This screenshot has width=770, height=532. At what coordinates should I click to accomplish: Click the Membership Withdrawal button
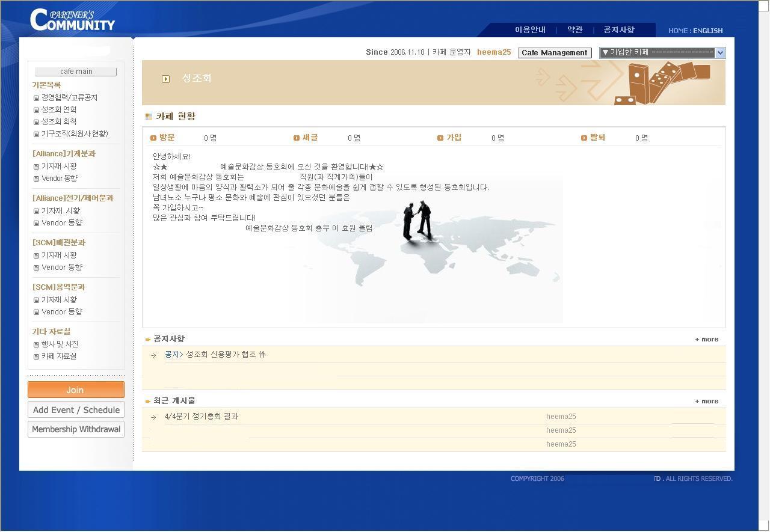click(76, 429)
